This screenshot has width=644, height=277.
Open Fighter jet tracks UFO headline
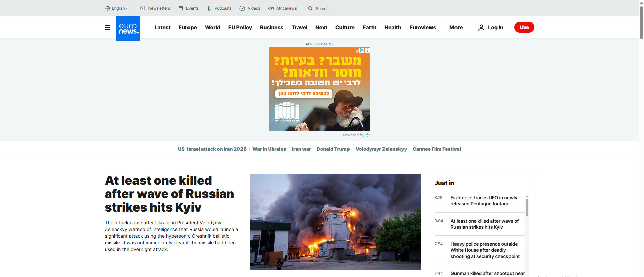coord(484,201)
